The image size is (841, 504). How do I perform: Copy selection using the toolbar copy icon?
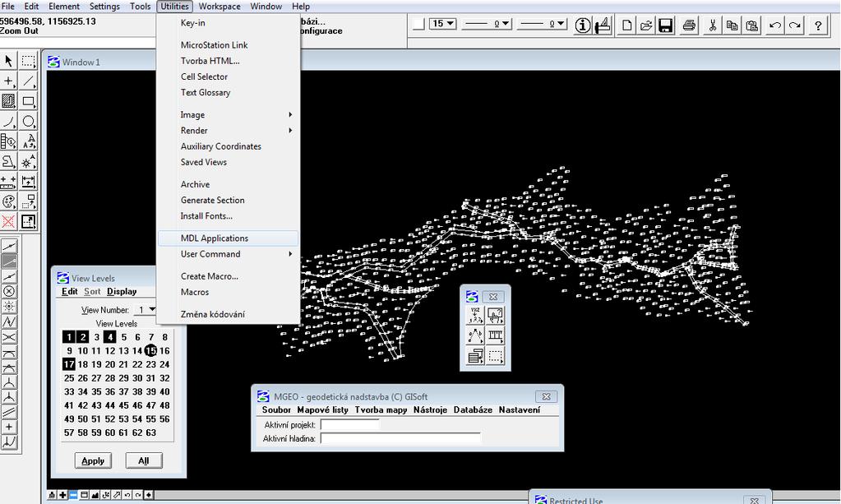732,25
